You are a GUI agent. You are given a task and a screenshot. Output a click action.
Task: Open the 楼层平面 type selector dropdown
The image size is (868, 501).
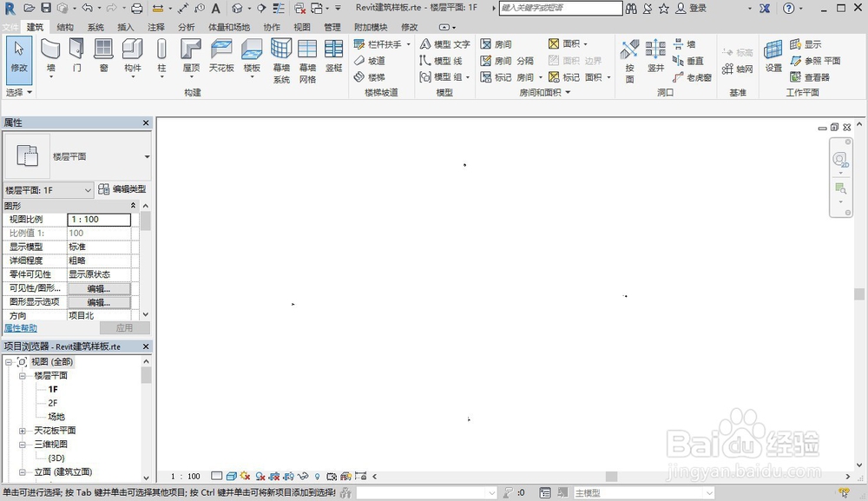pos(148,156)
